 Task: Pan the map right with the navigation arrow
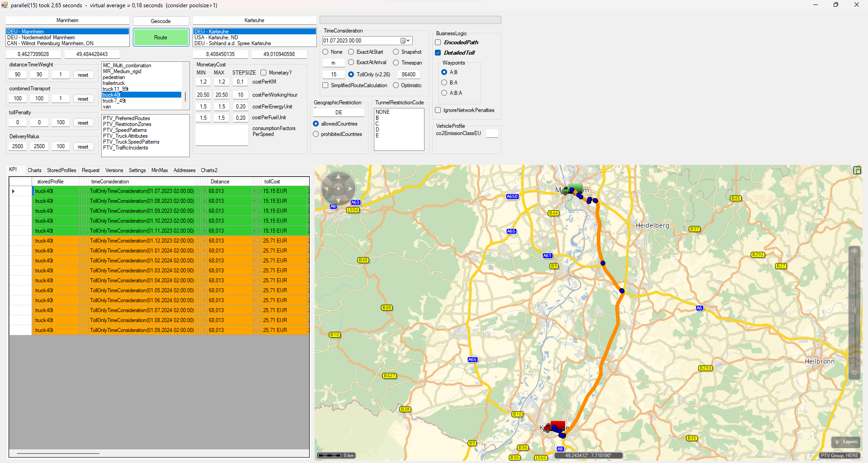(350, 189)
